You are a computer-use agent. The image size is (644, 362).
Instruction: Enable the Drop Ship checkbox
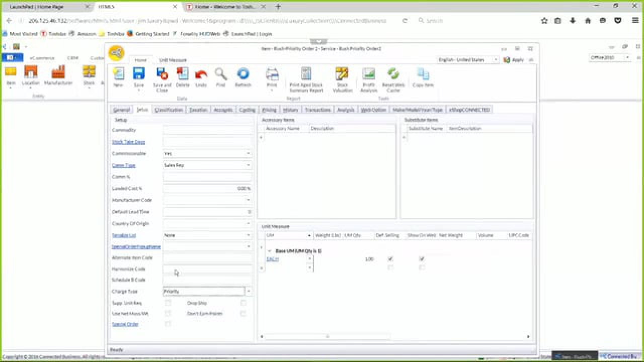click(x=243, y=303)
